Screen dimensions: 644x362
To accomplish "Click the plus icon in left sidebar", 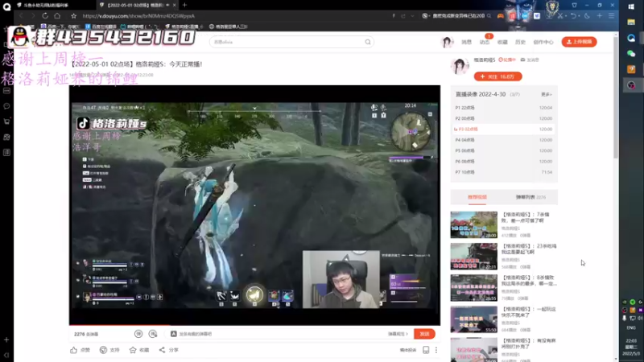I will [6, 339].
